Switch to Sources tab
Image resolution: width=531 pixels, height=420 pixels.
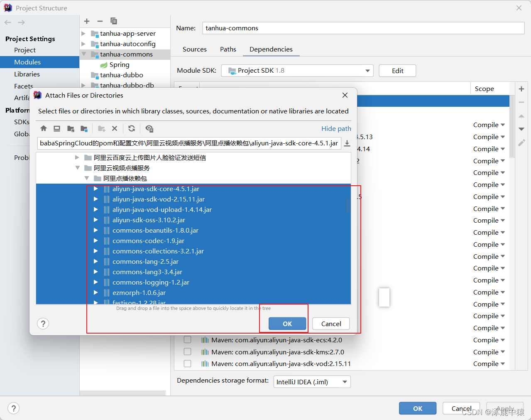coord(195,49)
